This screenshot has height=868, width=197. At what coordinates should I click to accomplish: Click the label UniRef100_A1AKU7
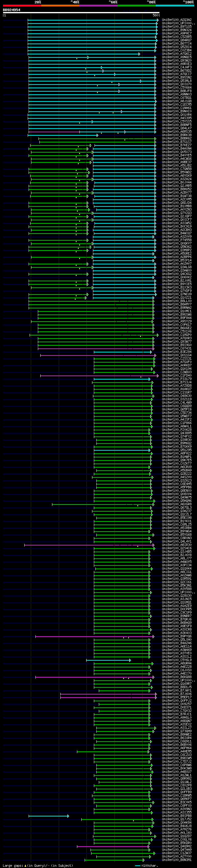[177, 389]
